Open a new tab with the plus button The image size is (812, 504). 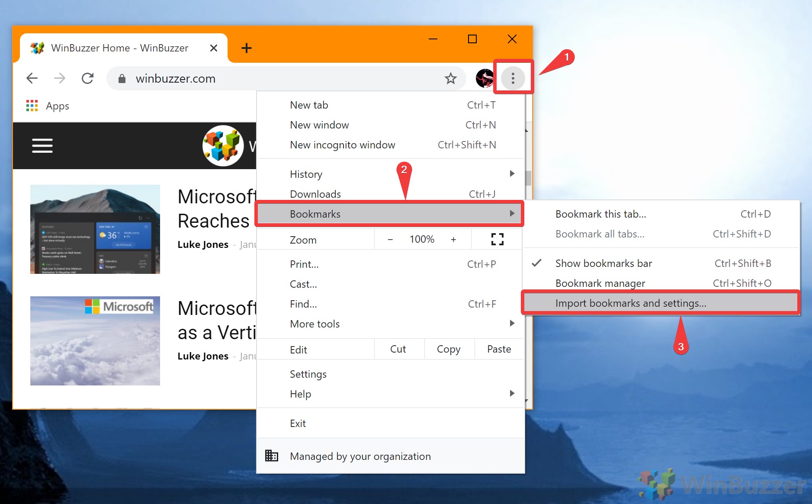(246, 48)
